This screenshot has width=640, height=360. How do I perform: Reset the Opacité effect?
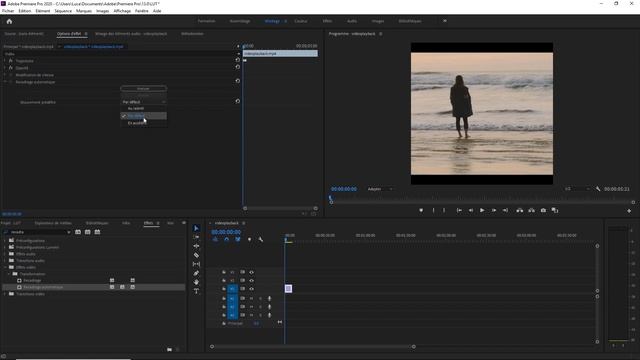[x=238, y=67]
